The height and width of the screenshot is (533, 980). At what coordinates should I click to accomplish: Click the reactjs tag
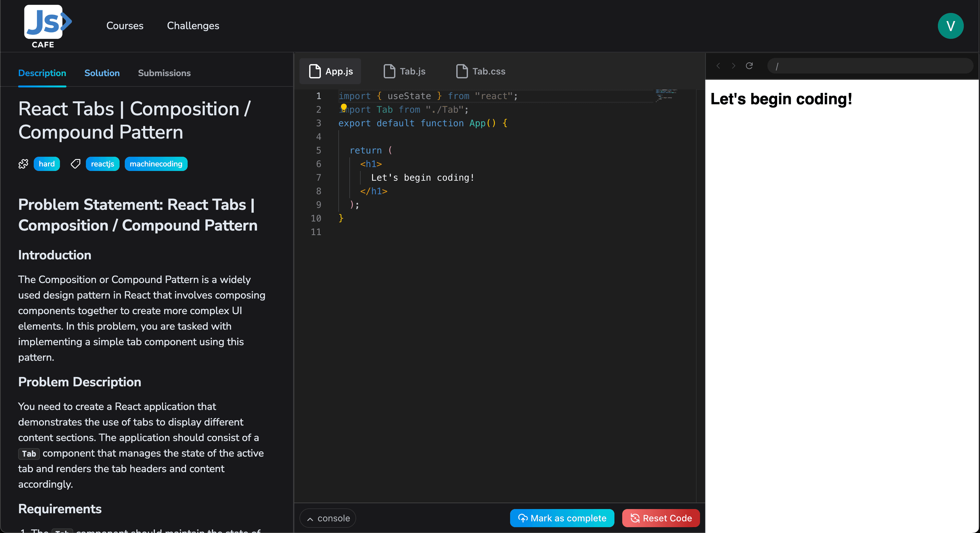point(102,164)
